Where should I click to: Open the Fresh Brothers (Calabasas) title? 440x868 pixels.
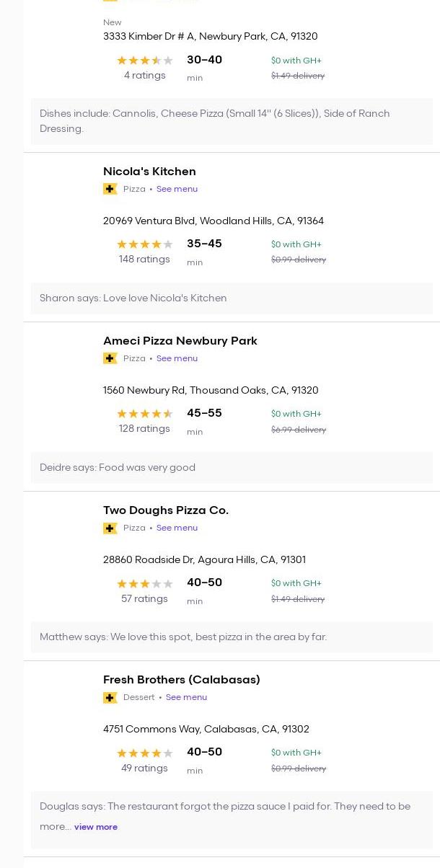pos(181,680)
